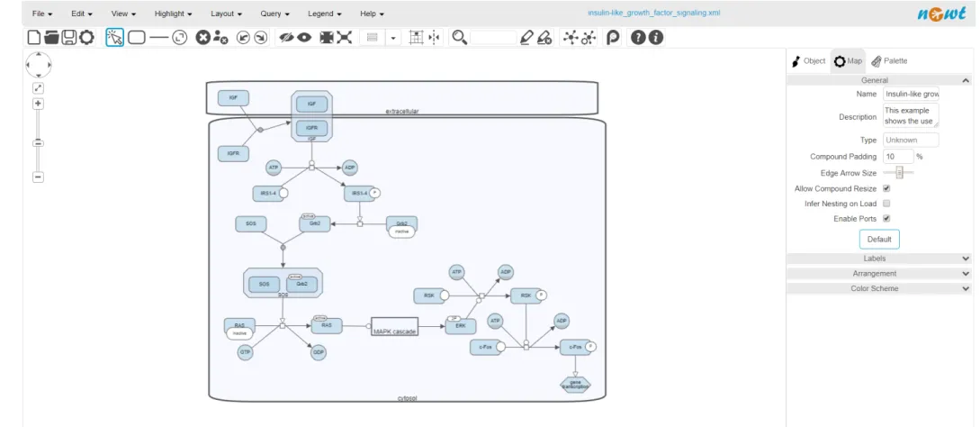980x427 pixels.
Task: Switch to the Palette tab
Action: tap(889, 60)
